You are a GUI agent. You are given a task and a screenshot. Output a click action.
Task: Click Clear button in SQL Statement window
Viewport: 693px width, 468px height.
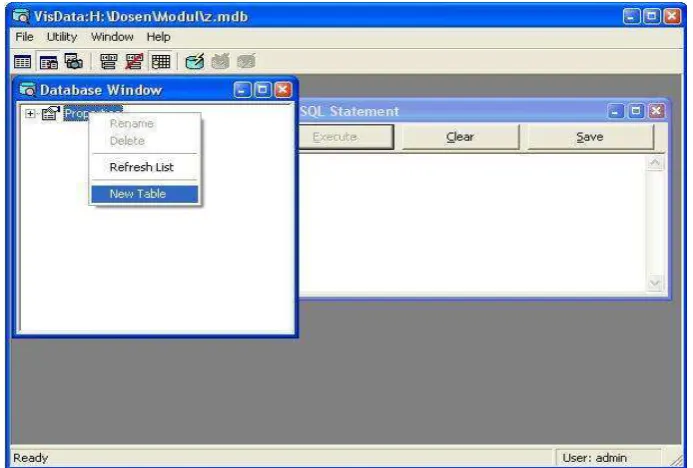point(460,137)
